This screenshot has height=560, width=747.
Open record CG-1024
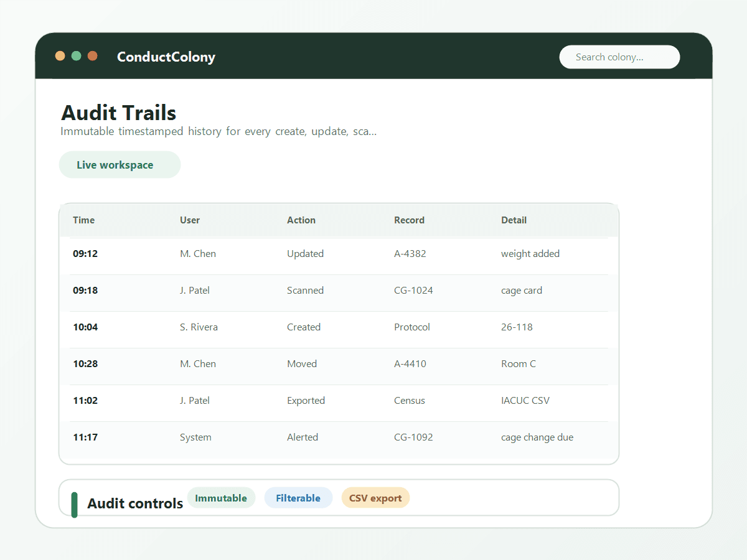413,291
